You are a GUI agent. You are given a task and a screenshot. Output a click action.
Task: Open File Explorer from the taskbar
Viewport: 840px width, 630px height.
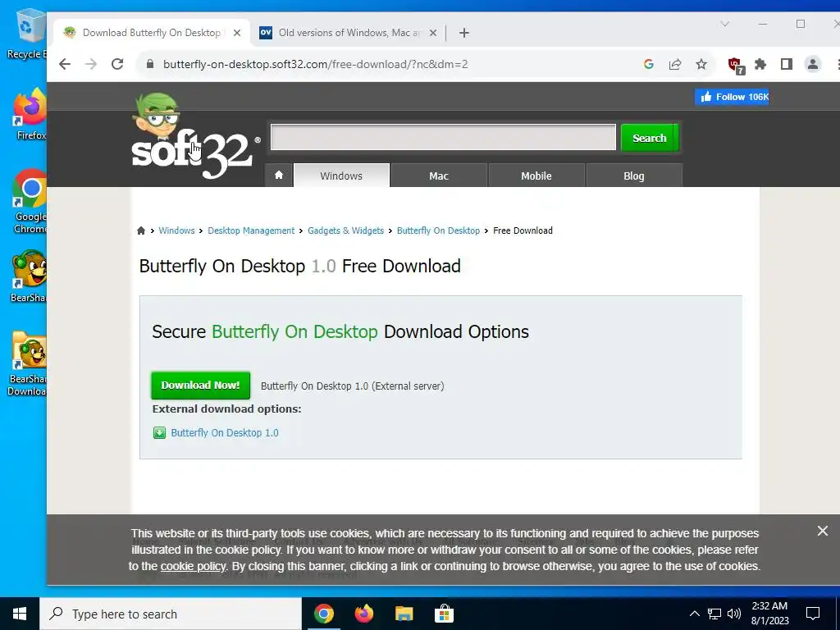(x=404, y=614)
